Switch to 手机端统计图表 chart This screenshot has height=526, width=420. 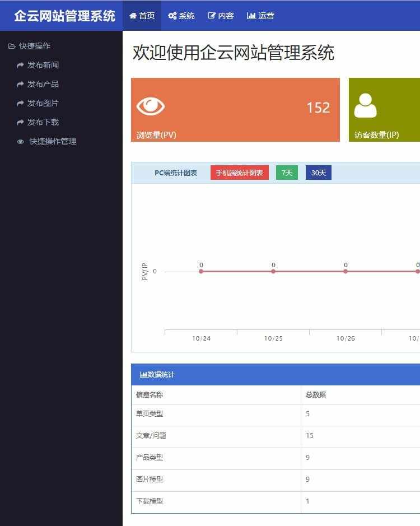pos(240,173)
